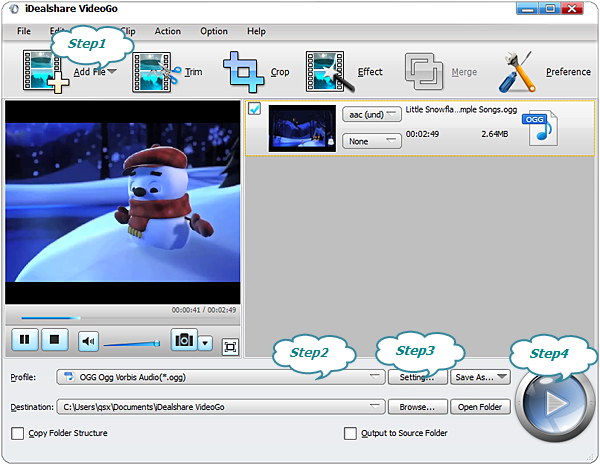Open the Effect wand icon
This screenshot has width=600, height=465.
click(329, 72)
